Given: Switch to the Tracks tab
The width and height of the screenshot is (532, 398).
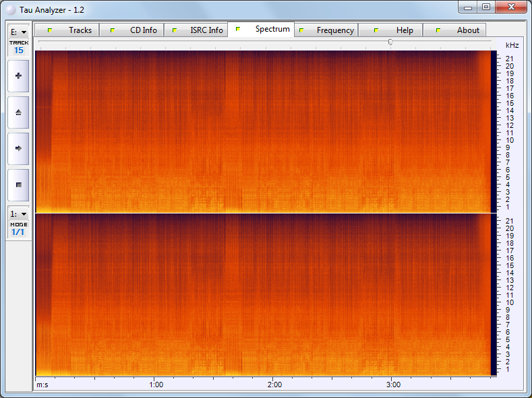Looking at the screenshot, I should (x=67, y=30).
